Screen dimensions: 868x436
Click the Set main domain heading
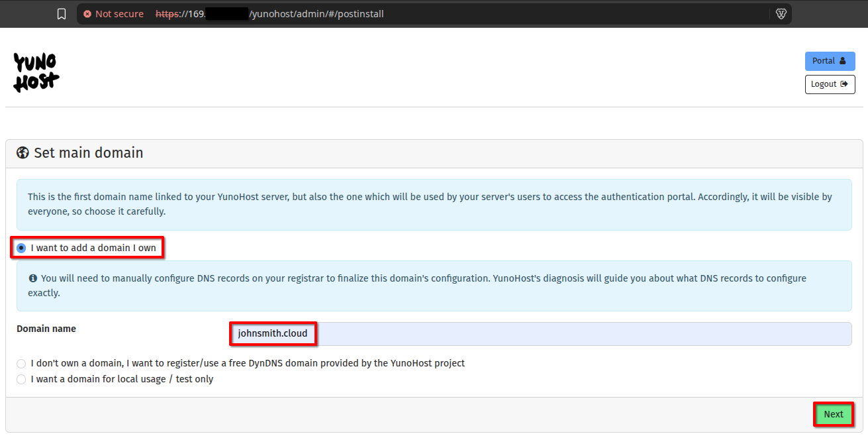pos(89,153)
